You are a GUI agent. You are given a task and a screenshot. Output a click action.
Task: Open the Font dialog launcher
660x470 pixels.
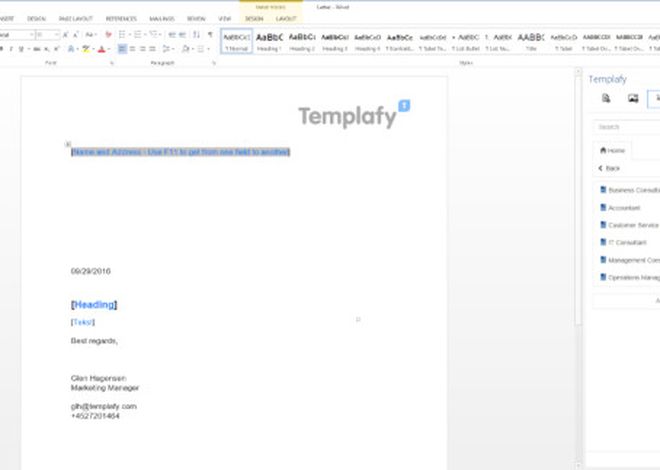pos(112,63)
